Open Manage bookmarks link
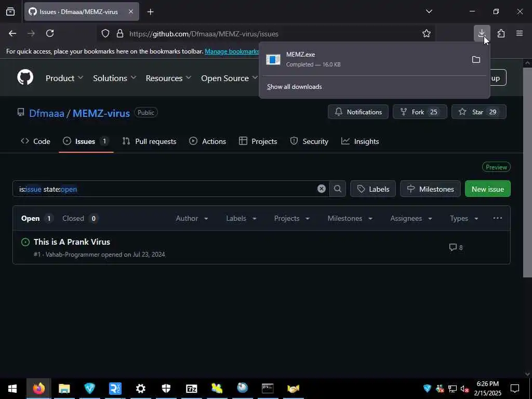Viewport: 532px width, 399px height. coord(232,51)
